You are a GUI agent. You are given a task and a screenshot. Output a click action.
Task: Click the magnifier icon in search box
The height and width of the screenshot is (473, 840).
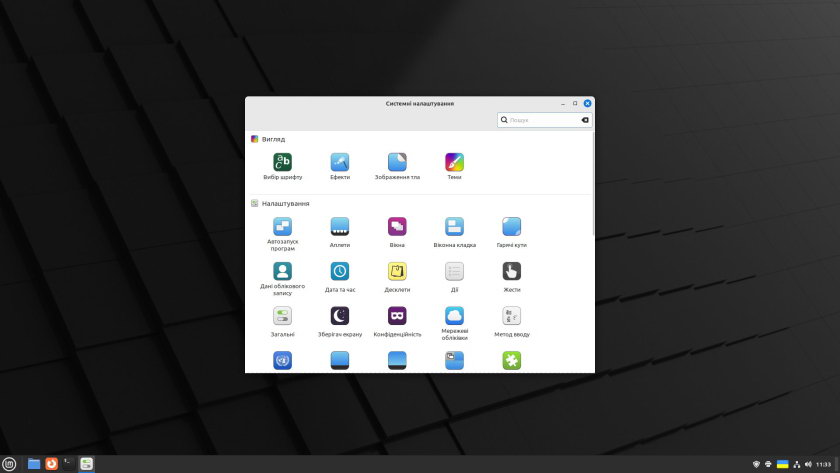504,120
